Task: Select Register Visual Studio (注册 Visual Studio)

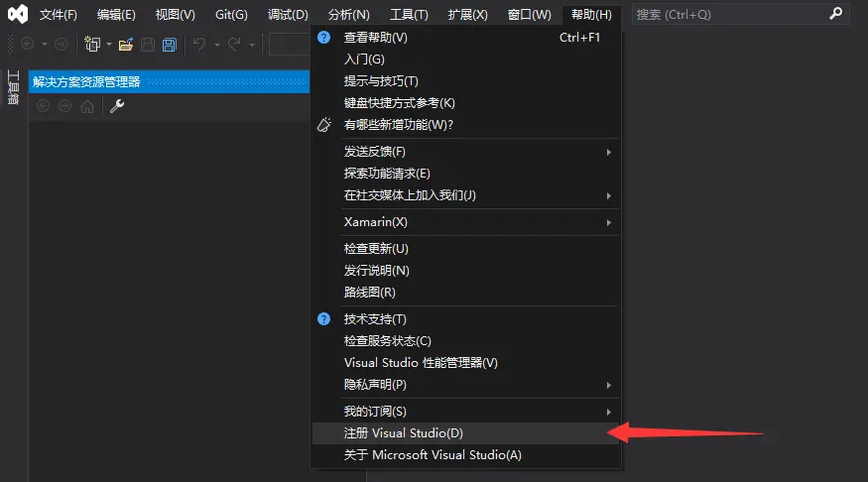Action: 404,433
